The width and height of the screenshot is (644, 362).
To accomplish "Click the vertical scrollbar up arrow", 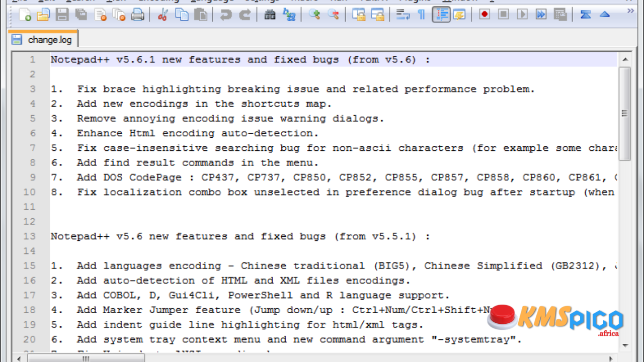I will 625,60.
